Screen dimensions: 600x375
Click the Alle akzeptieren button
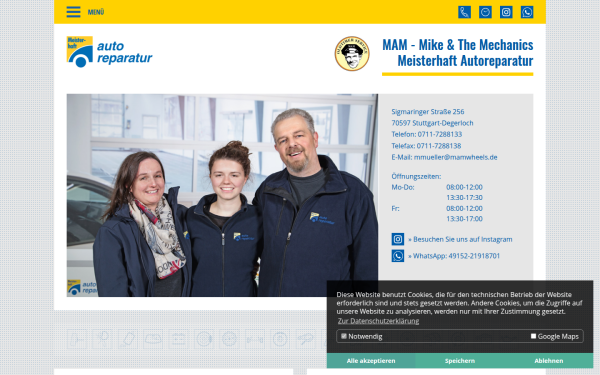pyautogui.click(x=371, y=361)
